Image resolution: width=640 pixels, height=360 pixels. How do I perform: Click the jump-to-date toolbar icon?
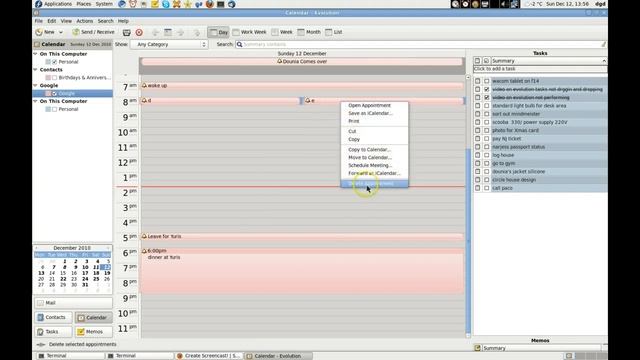click(197, 32)
